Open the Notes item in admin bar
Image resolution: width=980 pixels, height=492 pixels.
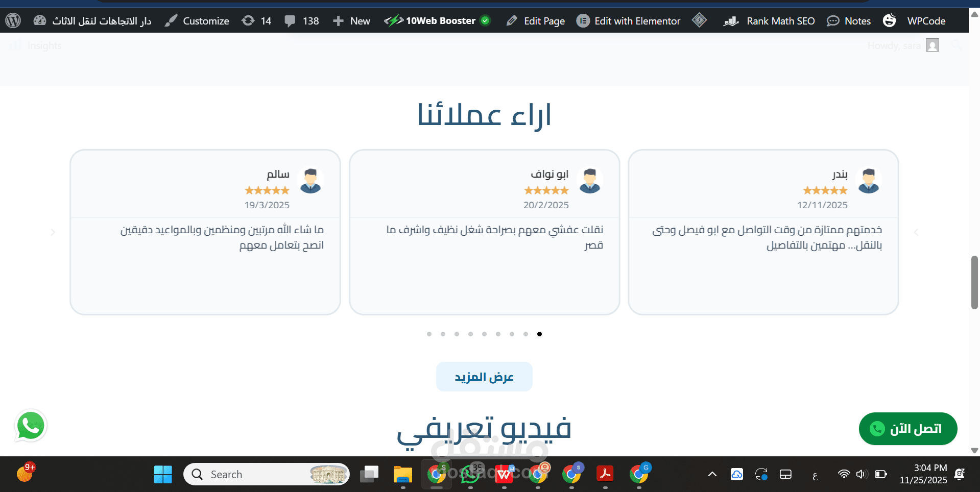849,21
